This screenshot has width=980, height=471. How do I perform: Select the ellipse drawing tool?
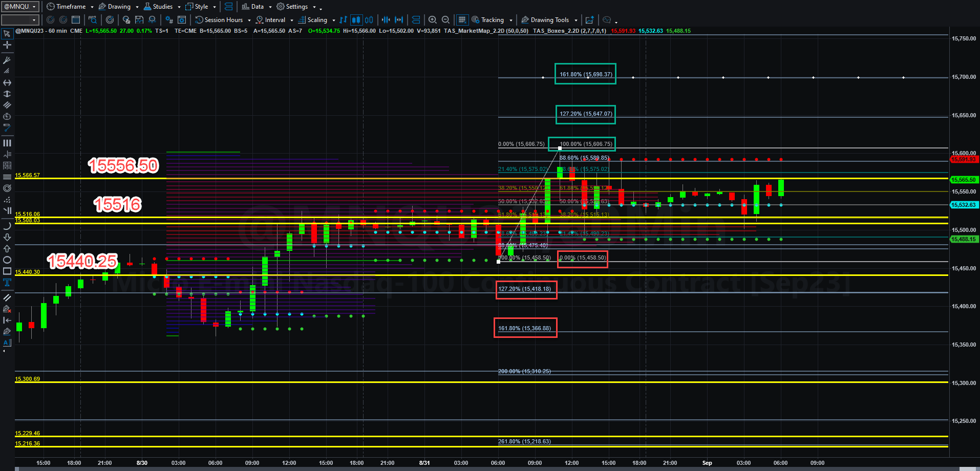(x=7, y=260)
